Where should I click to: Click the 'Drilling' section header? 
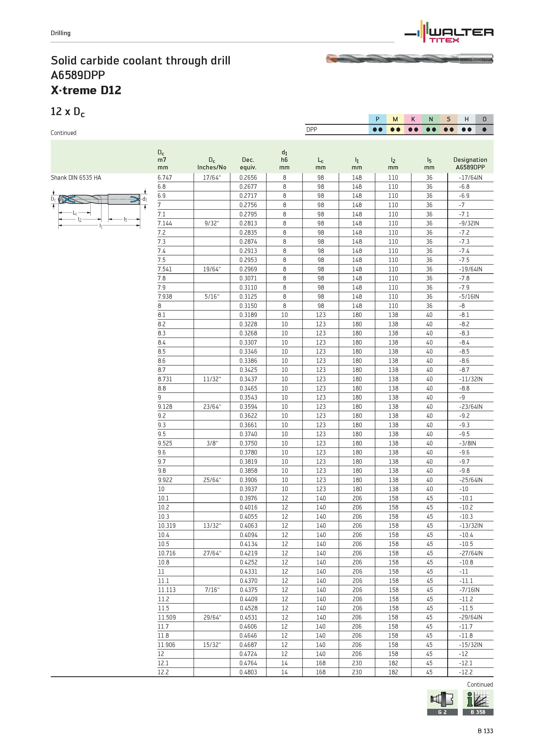[x=61, y=33]
